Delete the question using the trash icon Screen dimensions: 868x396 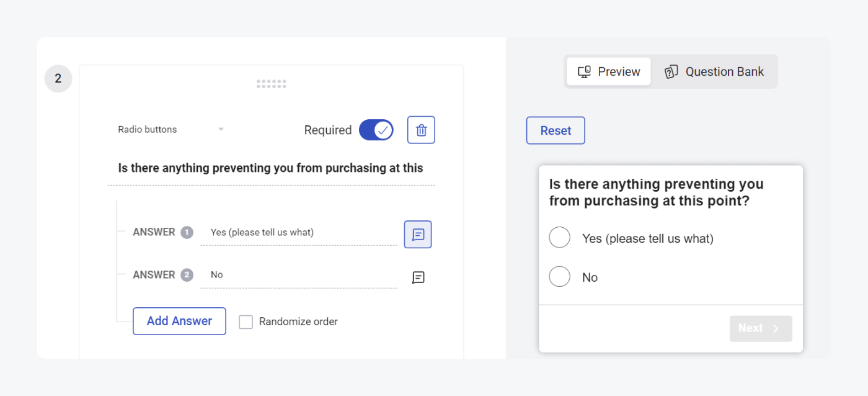pos(421,130)
